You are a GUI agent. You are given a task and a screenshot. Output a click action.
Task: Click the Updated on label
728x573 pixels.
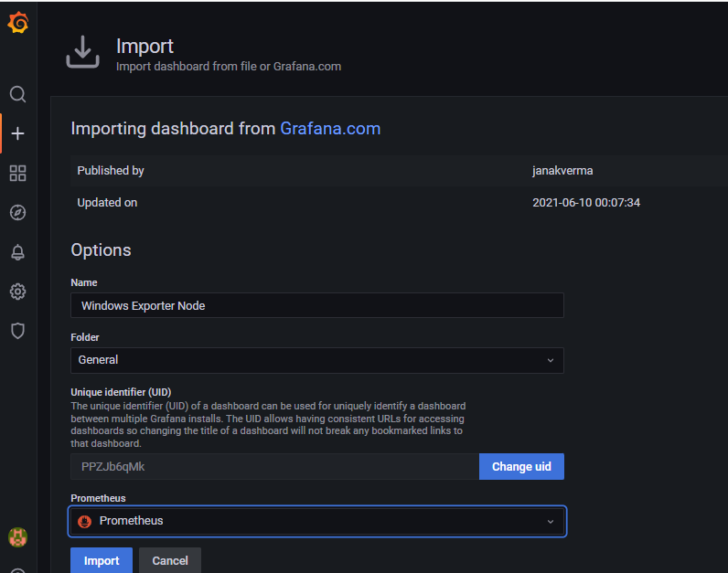(x=107, y=203)
